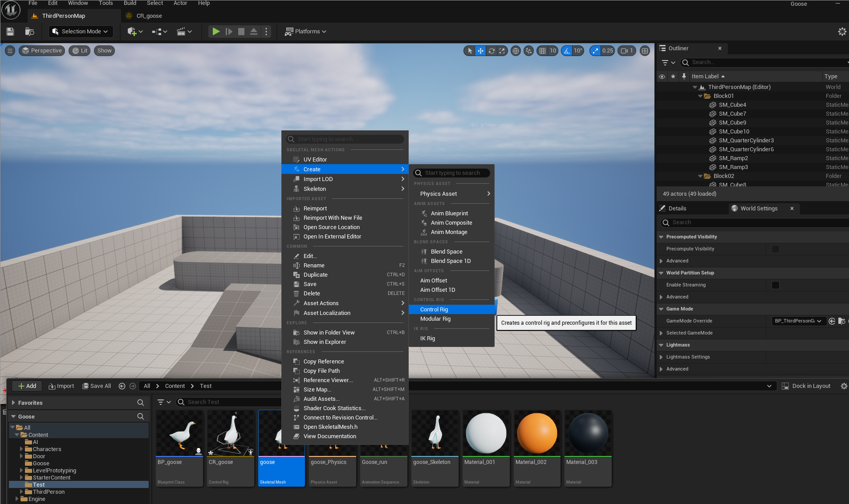Open the Outliner filter options icon
Viewport: 849px width, 504px height.
(668, 63)
